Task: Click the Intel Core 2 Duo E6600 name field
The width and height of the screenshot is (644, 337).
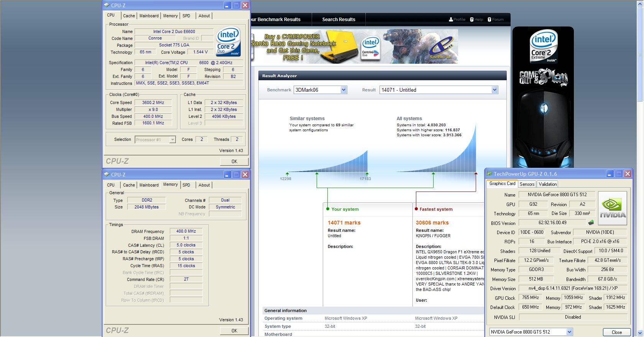Action: [x=174, y=31]
